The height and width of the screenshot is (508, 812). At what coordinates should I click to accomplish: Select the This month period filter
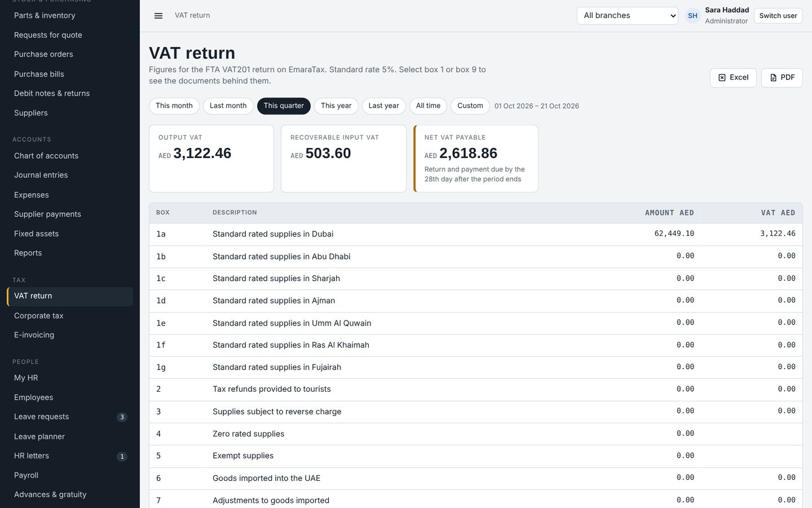click(174, 106)
